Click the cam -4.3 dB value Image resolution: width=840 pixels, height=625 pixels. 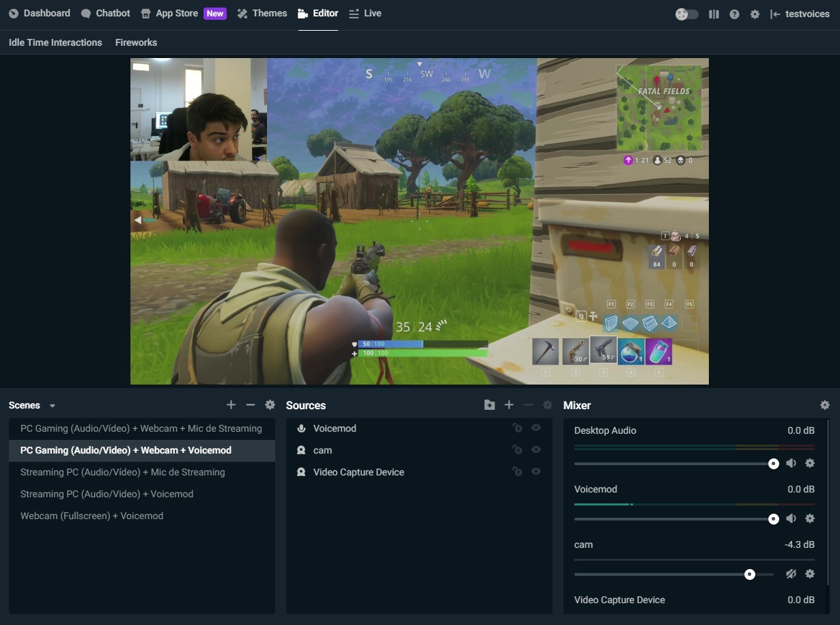[x=800, y=544]
